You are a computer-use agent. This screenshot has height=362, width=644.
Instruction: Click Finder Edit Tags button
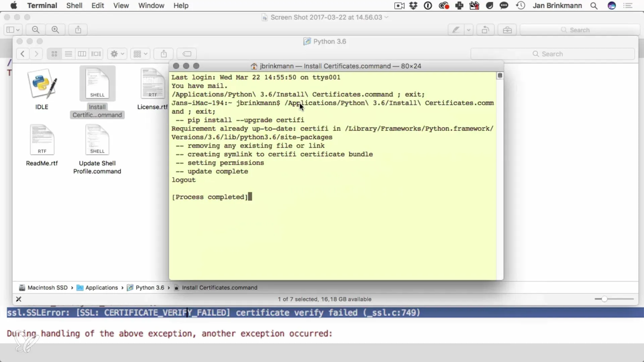[x=187, y=54]
